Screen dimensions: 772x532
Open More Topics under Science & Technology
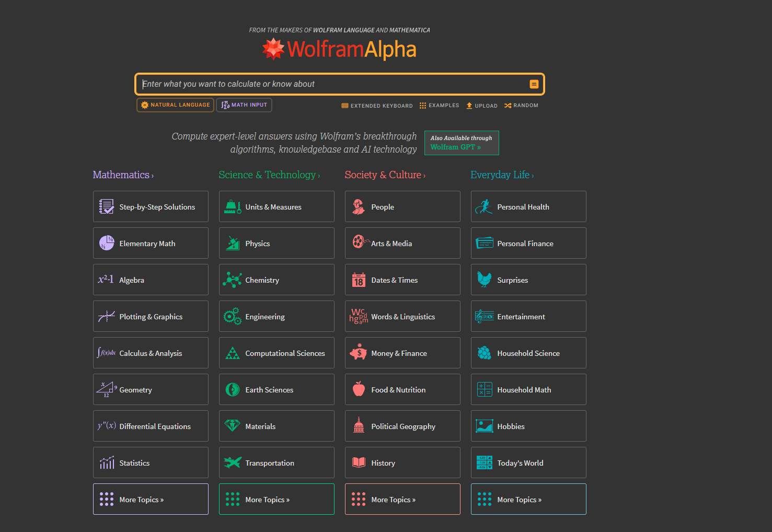tap(276, 499)
